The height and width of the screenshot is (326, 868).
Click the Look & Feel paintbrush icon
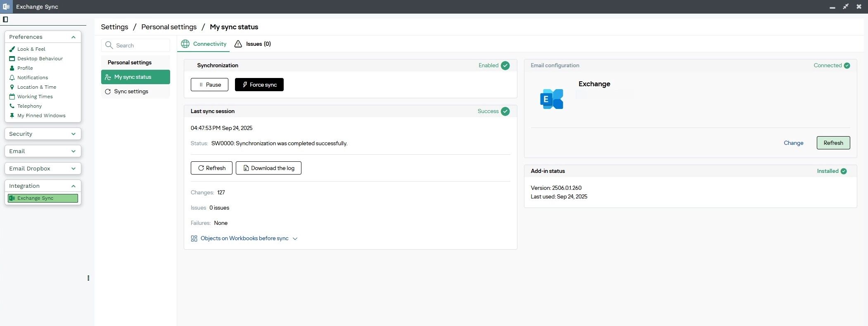[x=12, y=49]
